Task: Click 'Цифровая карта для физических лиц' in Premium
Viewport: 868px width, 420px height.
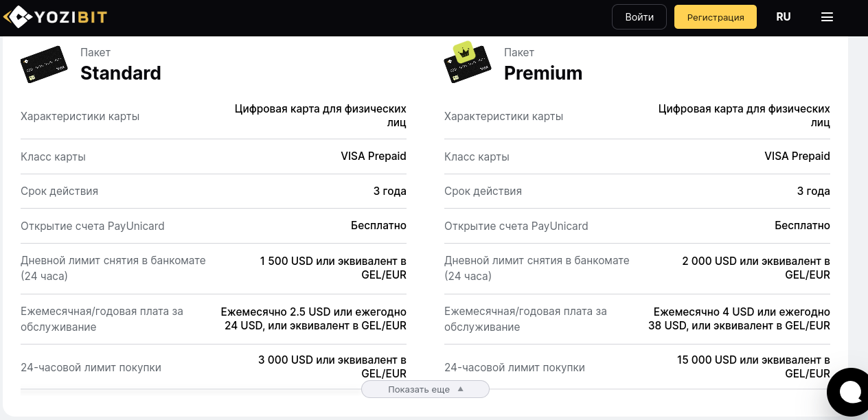Action: point(744,115)
